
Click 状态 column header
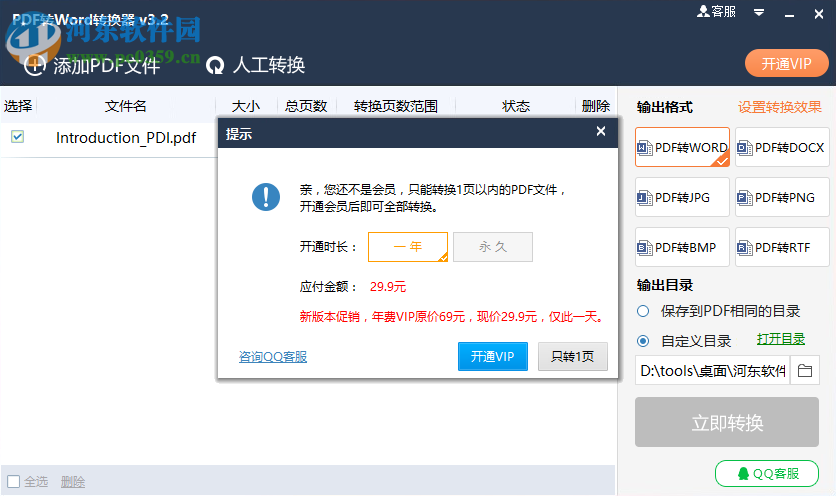516,106
